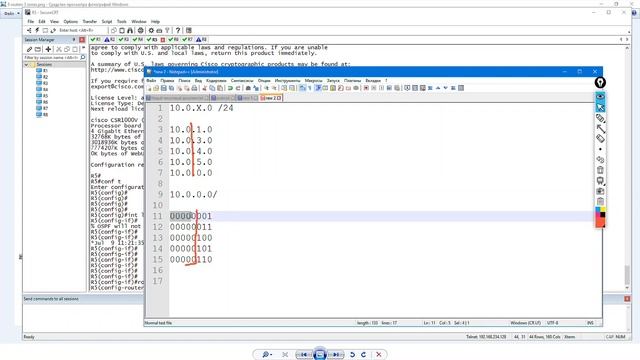Select R3 in Sessions tree
Screen dimensions: 640x360
[x=42, y=83]
